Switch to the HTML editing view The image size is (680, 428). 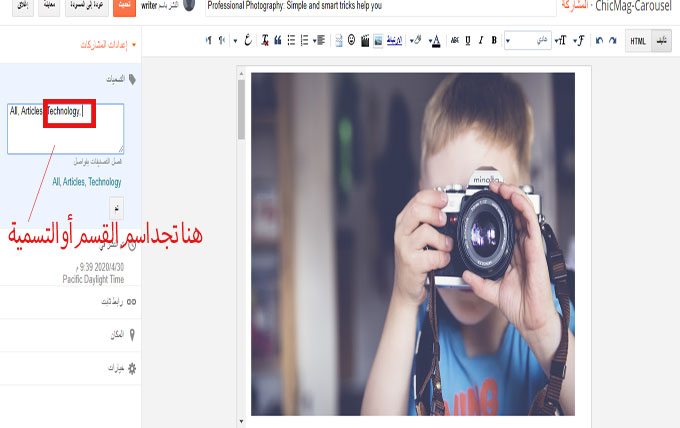tap(638, 41)
